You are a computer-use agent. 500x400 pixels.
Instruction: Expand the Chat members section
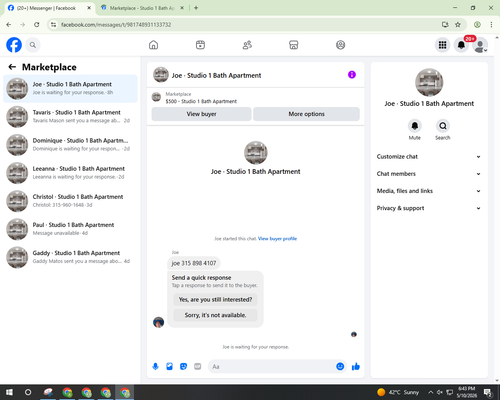click(429, 174)
